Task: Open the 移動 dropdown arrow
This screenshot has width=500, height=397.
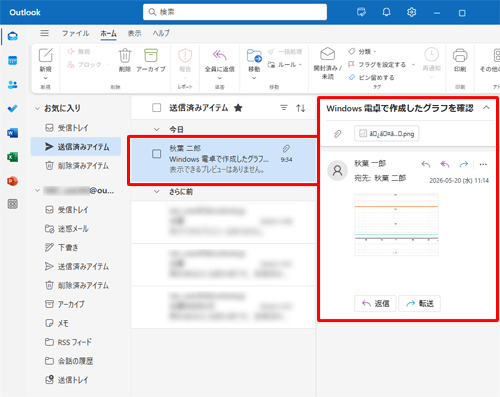Action: point(254,78)
